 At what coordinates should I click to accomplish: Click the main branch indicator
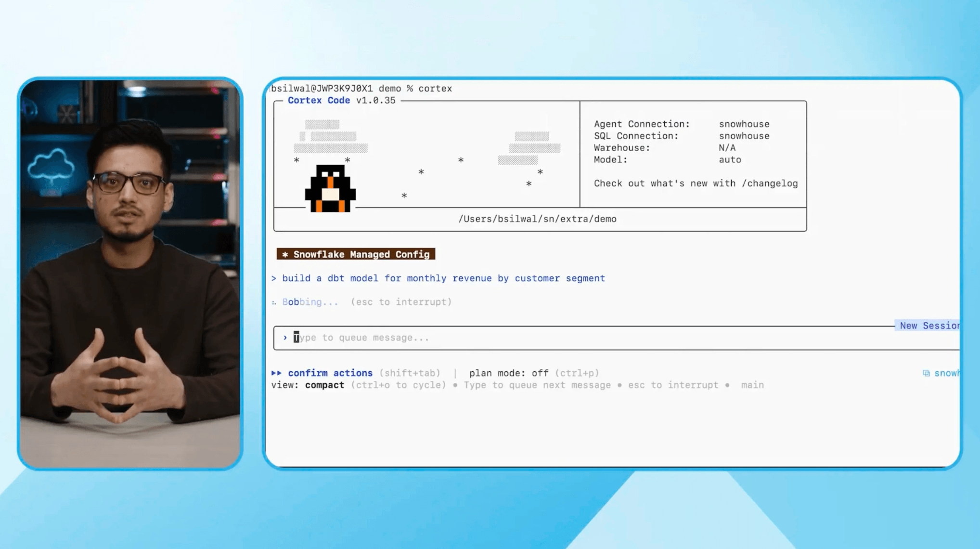(752, 385)
